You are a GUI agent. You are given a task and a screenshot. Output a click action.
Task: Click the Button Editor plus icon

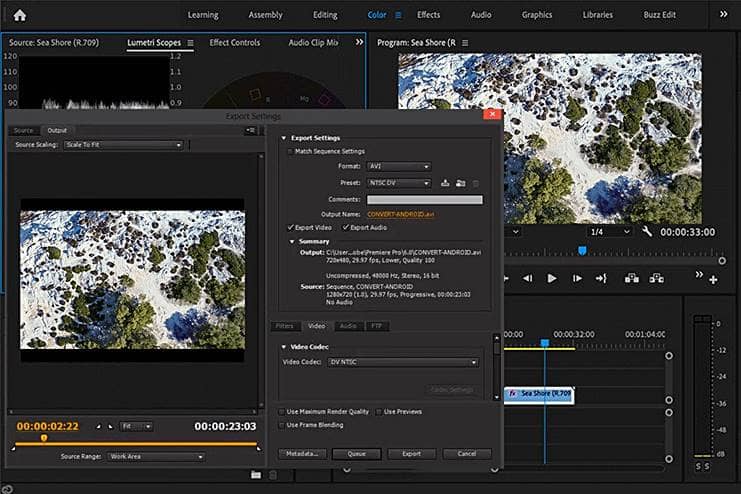pos(713,280)
